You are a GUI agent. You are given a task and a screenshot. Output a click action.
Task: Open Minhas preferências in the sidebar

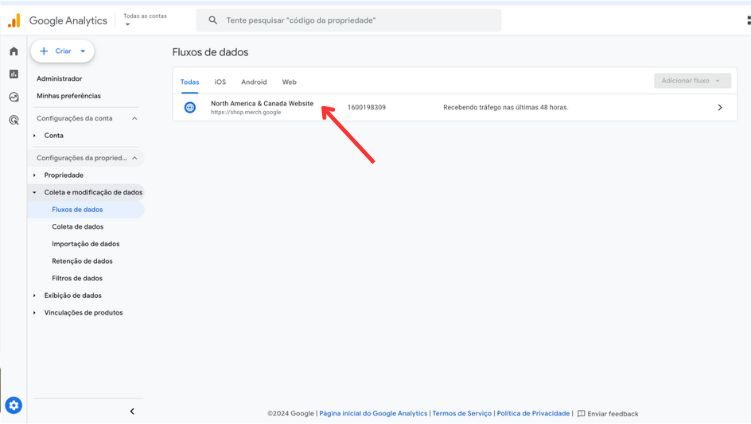tap(68, 96)
